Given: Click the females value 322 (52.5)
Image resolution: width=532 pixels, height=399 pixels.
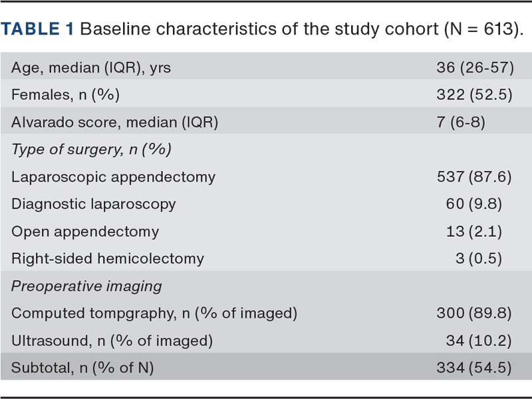Looking at the screenshot, I should point(474,95).
